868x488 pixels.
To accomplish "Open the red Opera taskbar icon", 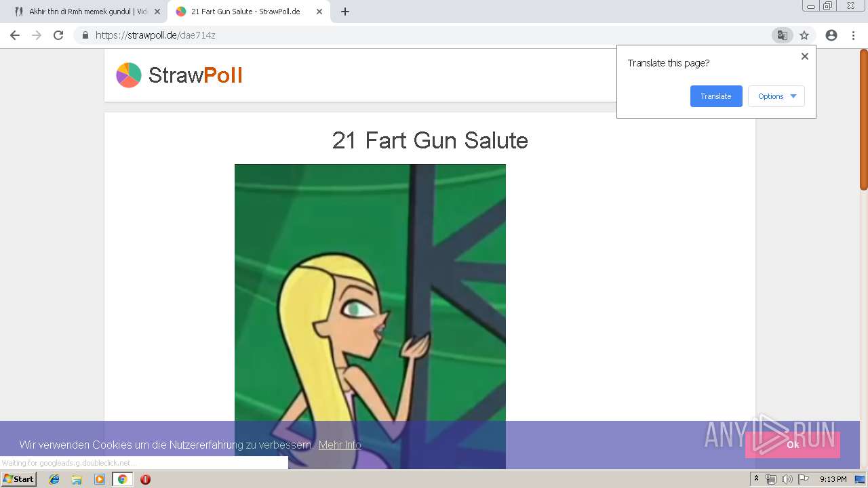I will (145, 479).
